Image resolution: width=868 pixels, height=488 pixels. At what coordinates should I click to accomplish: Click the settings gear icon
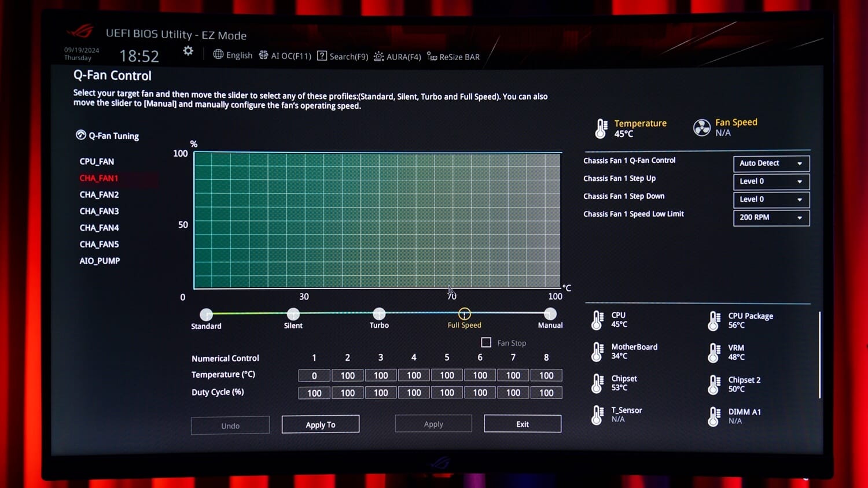[188, 51]
